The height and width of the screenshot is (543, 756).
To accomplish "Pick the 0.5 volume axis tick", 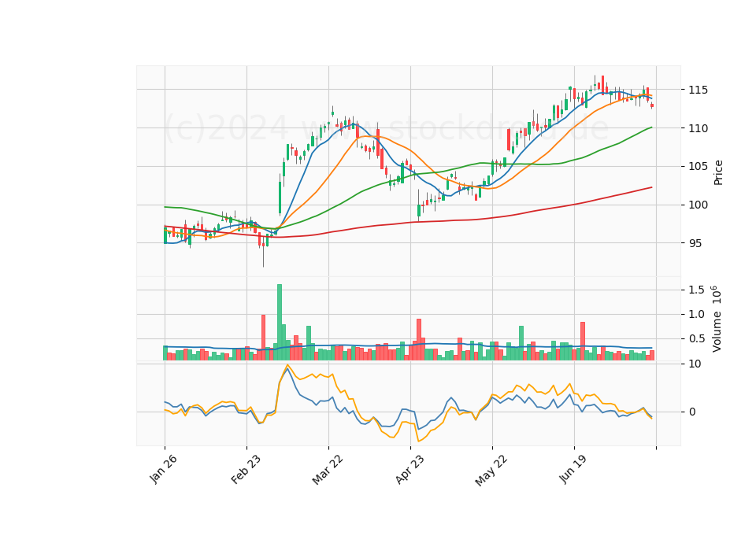I will pyautogui.click(x=697, y=338).
